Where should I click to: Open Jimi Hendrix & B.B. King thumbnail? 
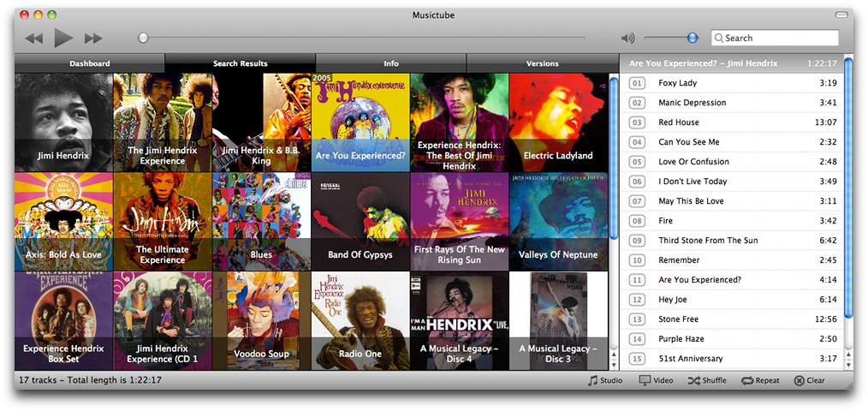pos(261,122)
